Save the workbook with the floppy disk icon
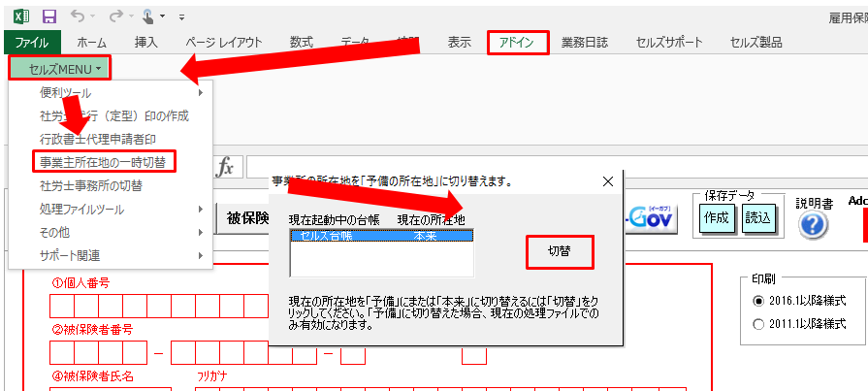Viewport: 868px width, 391px height. 49,16
